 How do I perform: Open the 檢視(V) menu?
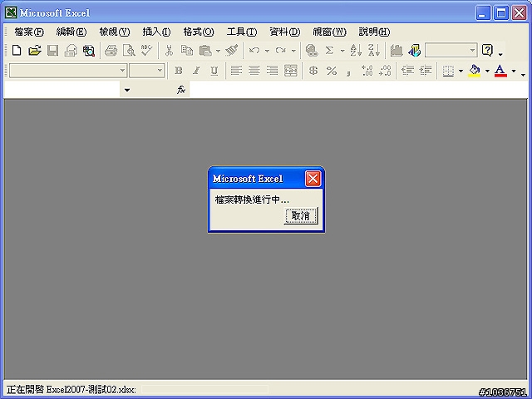115,32
